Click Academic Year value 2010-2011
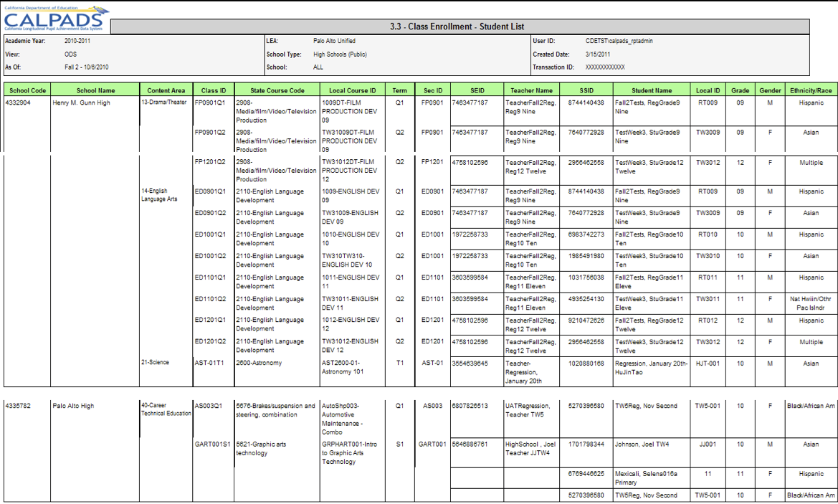 click(77, 41)
